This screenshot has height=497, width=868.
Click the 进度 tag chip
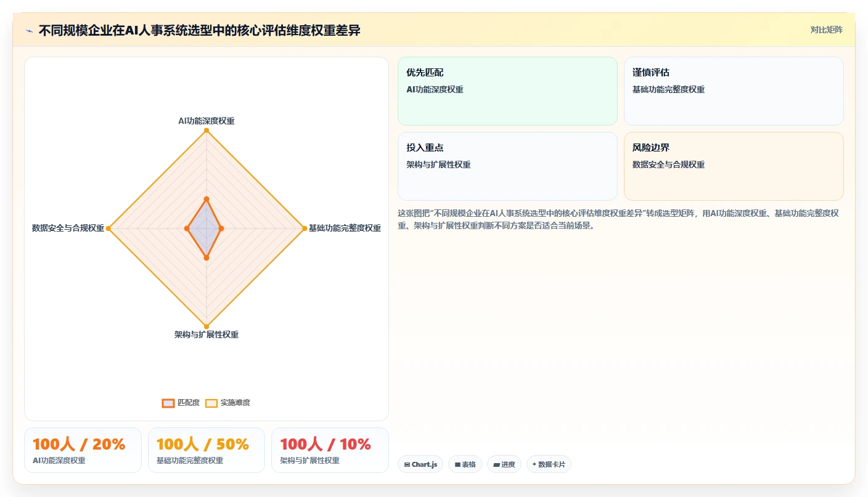click(504, 464)
